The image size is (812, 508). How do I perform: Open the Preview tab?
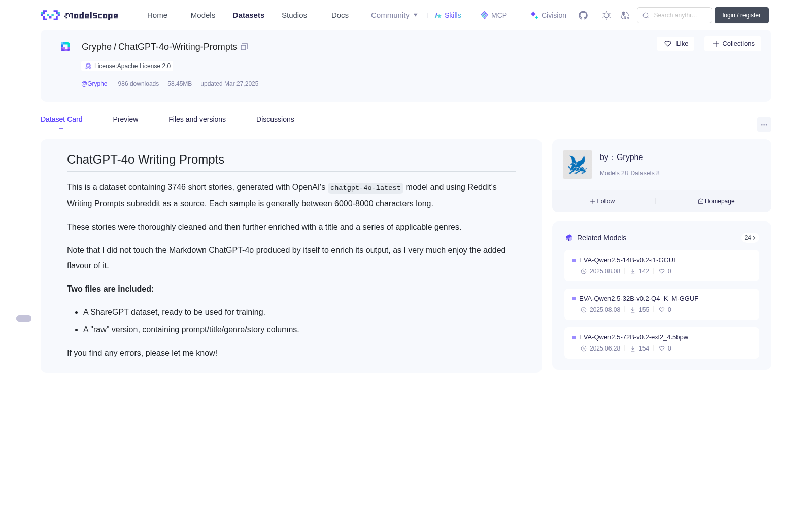click(125, 119)
